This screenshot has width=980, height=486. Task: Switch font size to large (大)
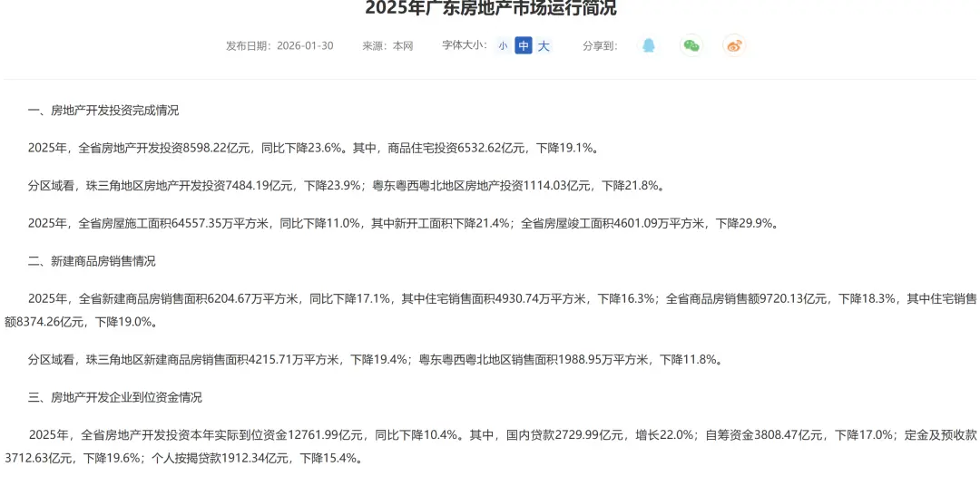point(544,45)
